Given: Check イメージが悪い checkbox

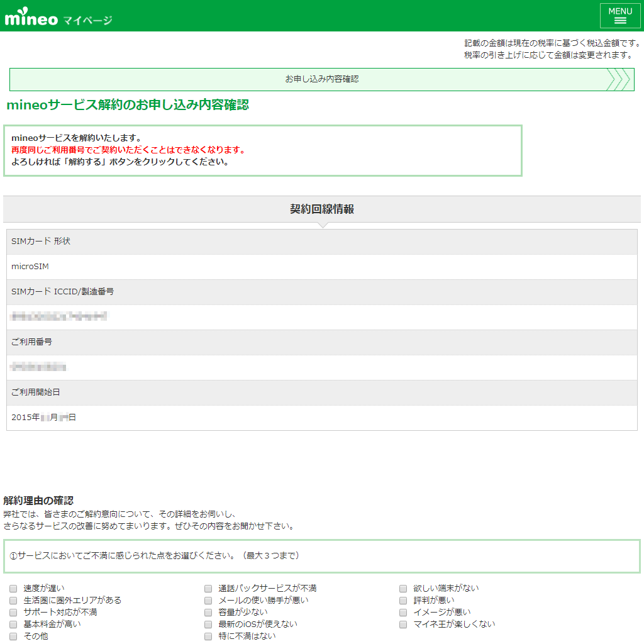Looking at the screenshot, I should pos(403,613).
